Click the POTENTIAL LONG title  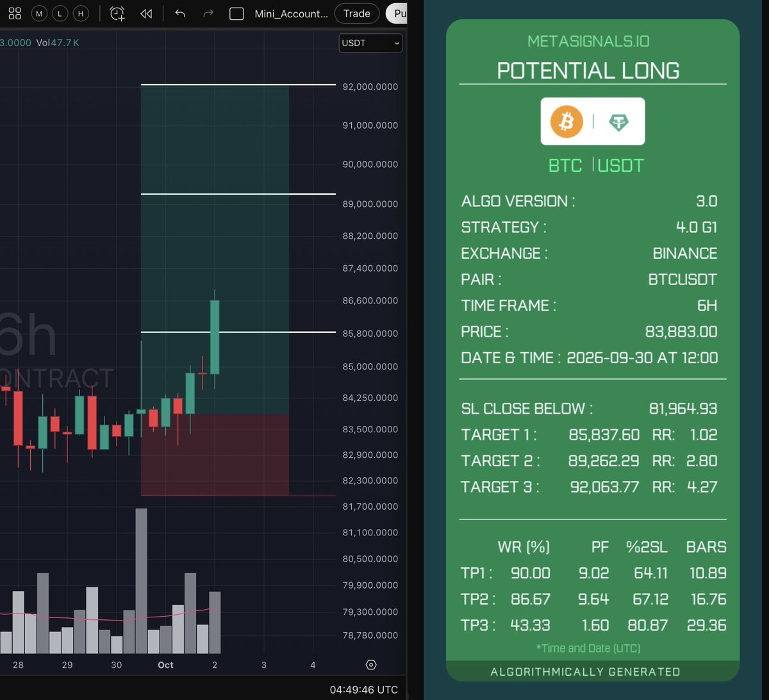click(588, 70)
